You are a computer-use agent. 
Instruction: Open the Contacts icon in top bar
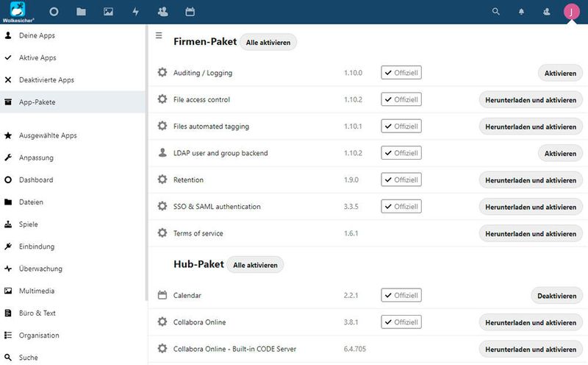point(162,12)
